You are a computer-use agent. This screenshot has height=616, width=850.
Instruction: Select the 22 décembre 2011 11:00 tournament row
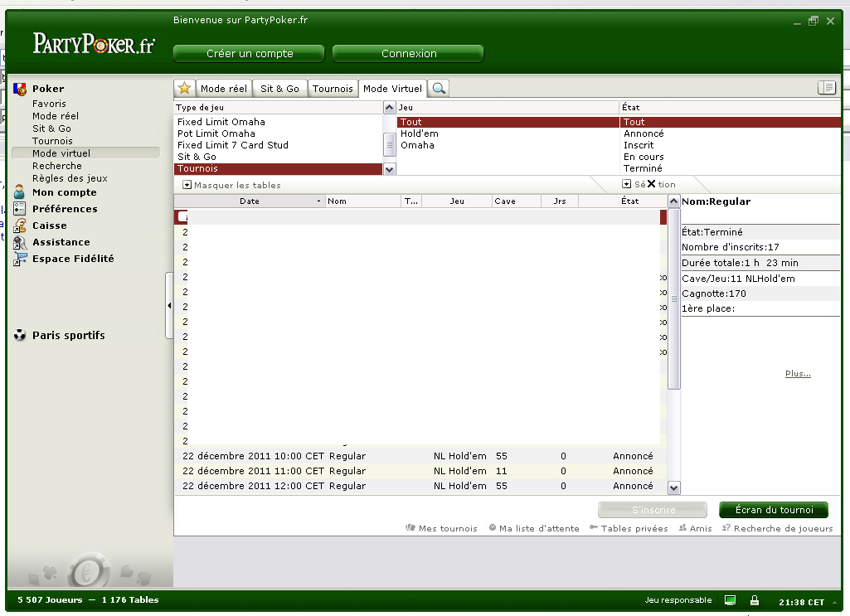point(420,471)
